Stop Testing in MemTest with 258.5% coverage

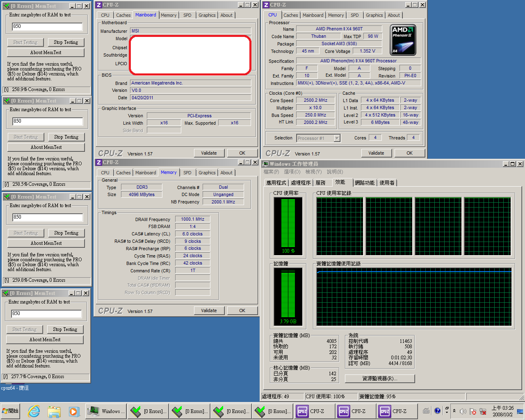pyautogui.click(x=66, y=137)
